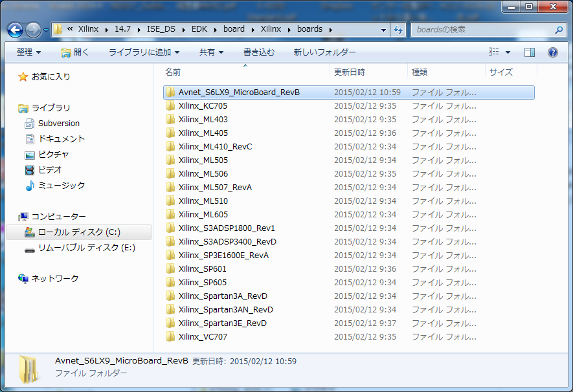Toggle the preview pane button
Viewport: 573px width, 392px height.
point(530,52)
